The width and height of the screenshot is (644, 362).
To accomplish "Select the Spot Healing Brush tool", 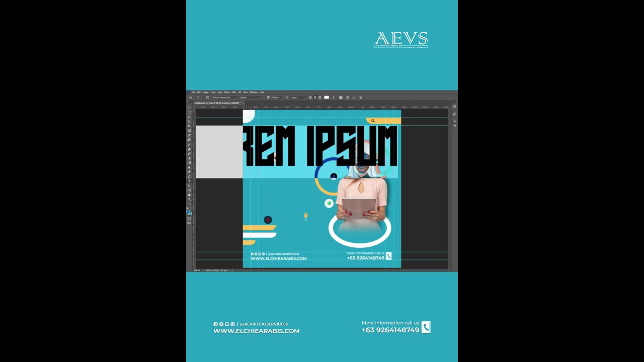I will 189,139.
